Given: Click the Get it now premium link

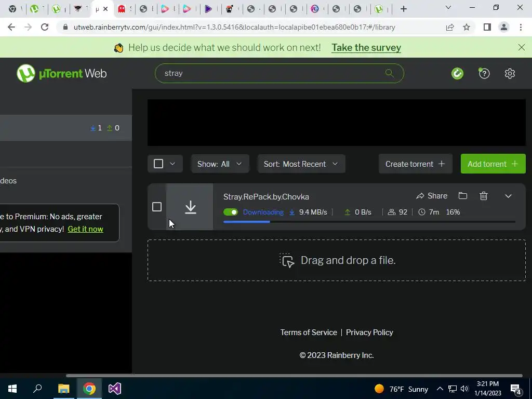Looking at the screenshot, I should coord(86,229).
